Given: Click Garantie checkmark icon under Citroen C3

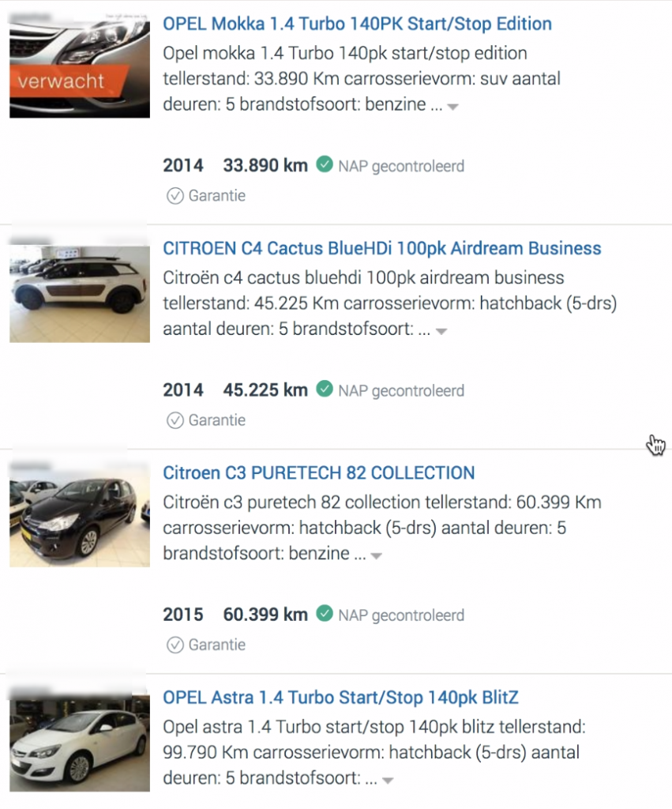Looking at the screenshot, I should [175, 645].
